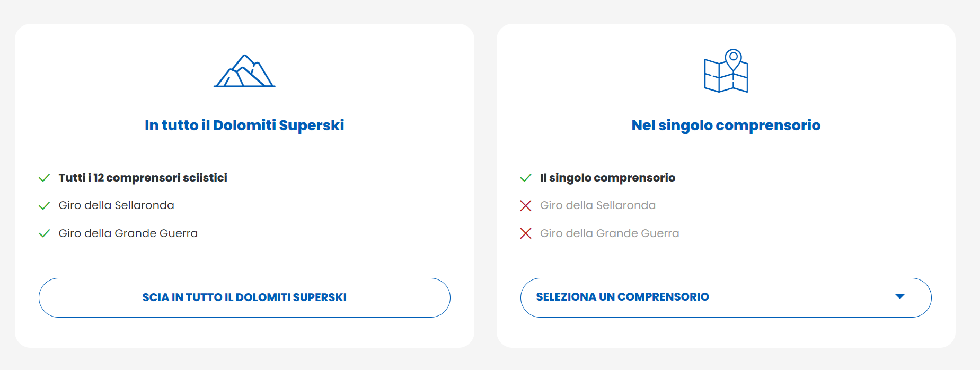Click Giro della Sellaronda in left card
This screenshot has width=980, height=370.
click(117, 205)
